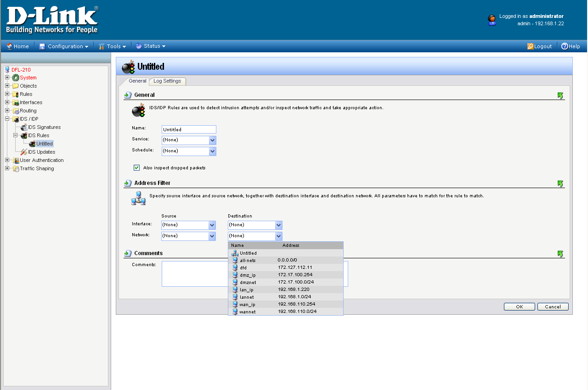The width and height of the screenshot is (588, 390).
Task: Expand the Objects tree node
Action: pos(7,86)
